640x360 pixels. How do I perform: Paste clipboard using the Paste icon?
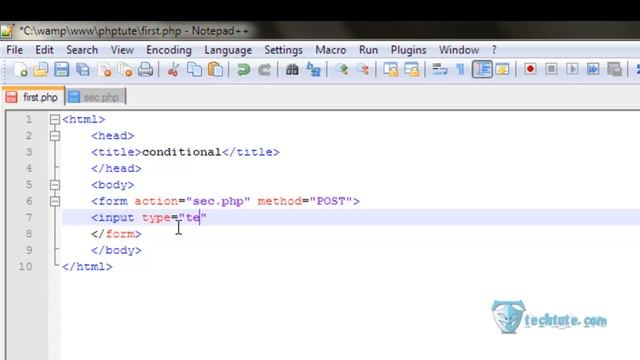(216, 70)
